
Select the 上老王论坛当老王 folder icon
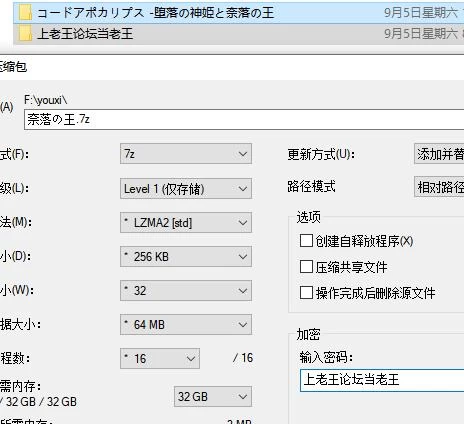click(x=25, y=34)
